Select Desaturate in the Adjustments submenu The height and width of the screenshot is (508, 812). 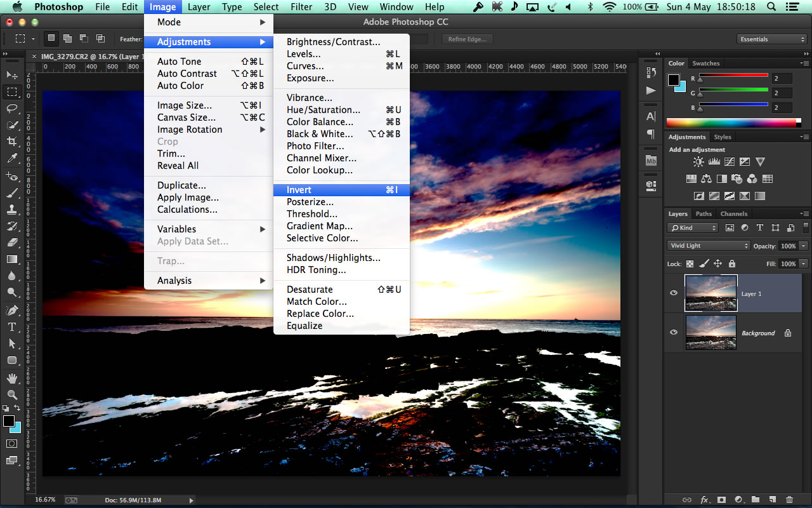pos(310,290)
